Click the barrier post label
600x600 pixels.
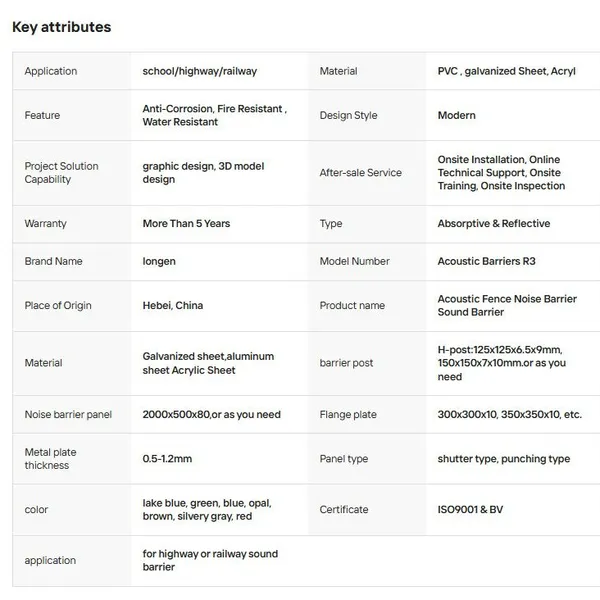pos(346,363)
